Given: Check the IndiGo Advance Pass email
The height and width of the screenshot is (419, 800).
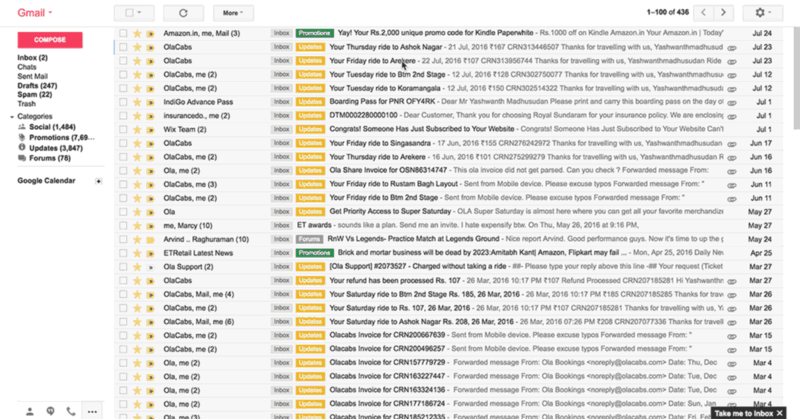Looking at the screenshot, I should 123,102.
